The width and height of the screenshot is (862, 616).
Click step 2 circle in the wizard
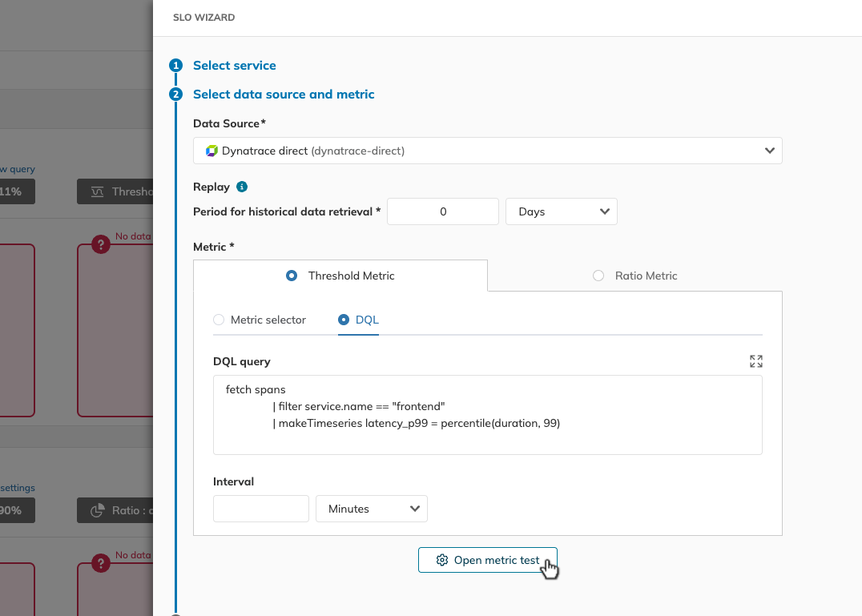click(176, 95)
